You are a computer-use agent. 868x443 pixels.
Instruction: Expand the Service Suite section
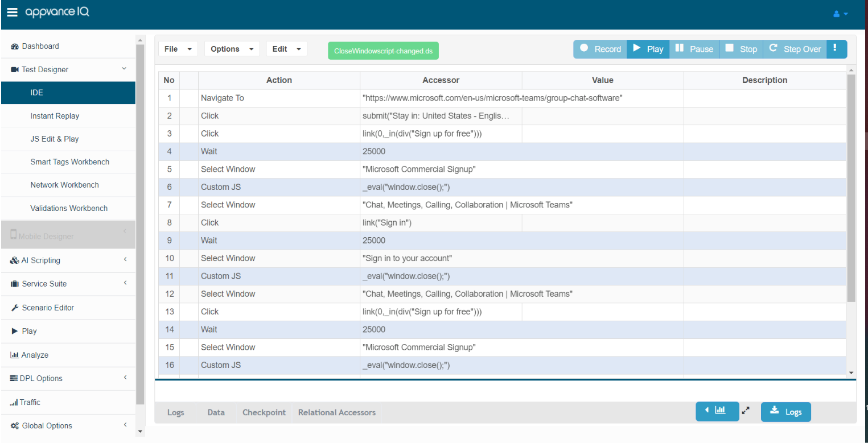coord(68,284)
